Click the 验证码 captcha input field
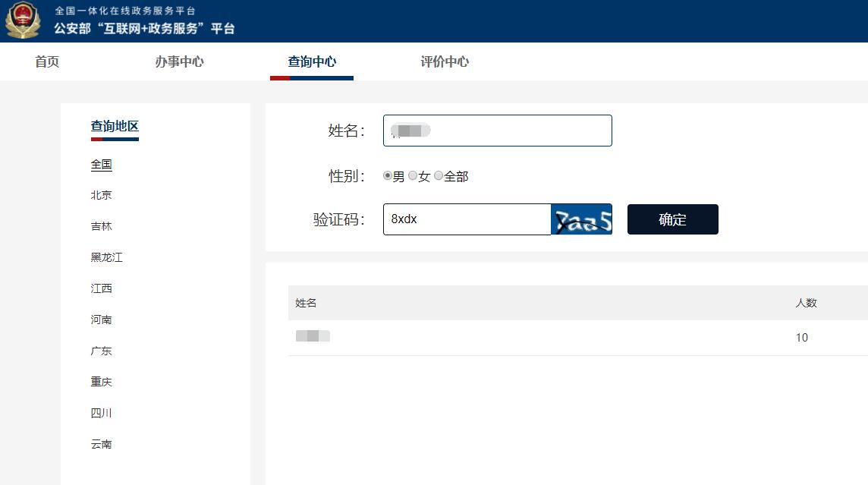868x485 pixels. [x=467, y=219]
